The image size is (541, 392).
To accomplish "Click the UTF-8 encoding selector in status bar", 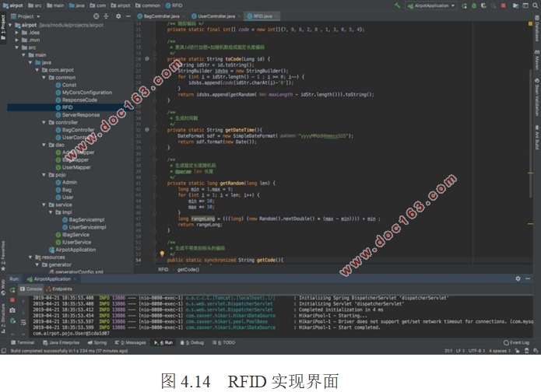I will (477, 351).
